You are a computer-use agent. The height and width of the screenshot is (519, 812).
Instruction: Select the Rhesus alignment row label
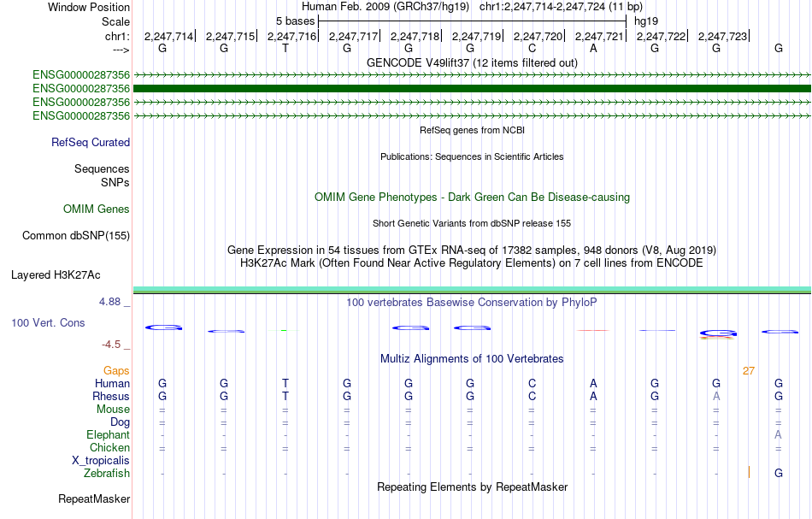(111, 397)
